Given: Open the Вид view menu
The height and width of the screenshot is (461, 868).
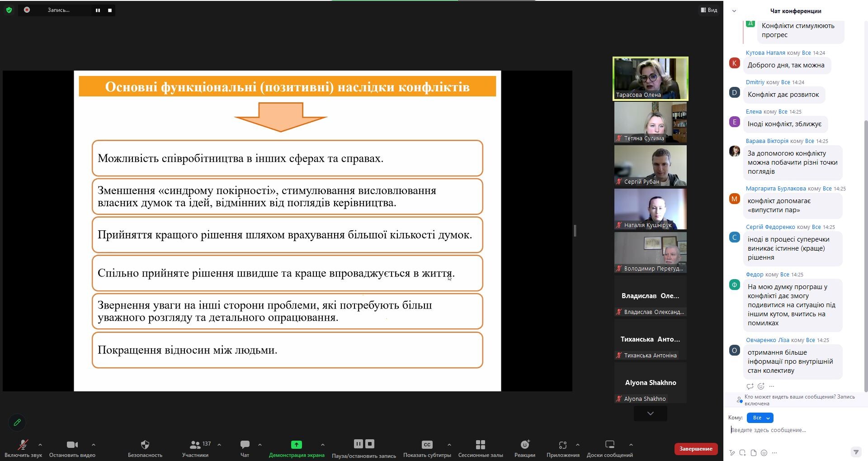Looking at the screenshot, I should point(709,10).
